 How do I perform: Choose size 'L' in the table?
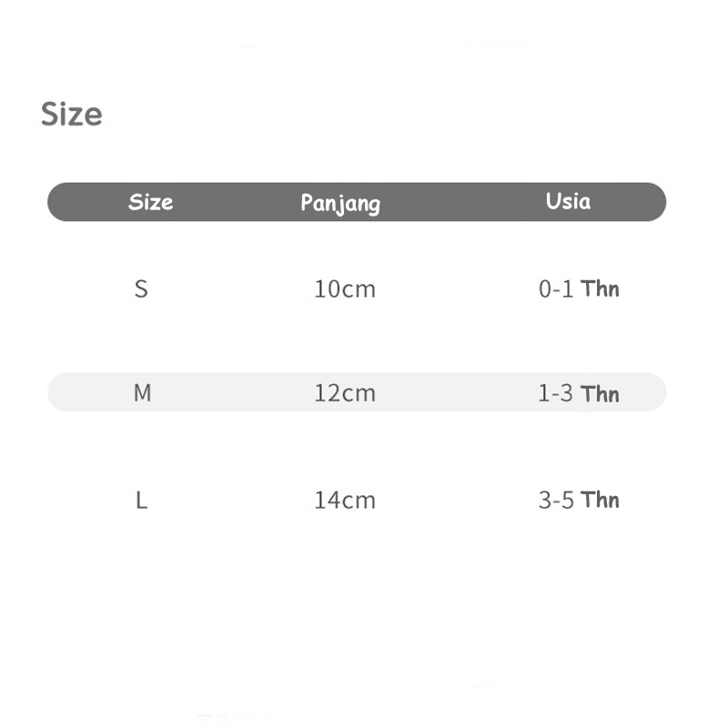(x=141, y=500)
